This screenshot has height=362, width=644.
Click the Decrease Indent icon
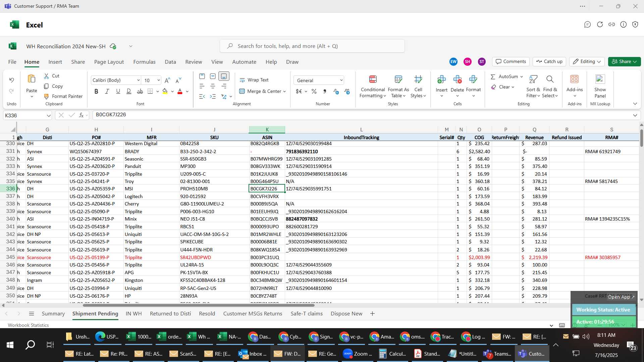point(202,97)
